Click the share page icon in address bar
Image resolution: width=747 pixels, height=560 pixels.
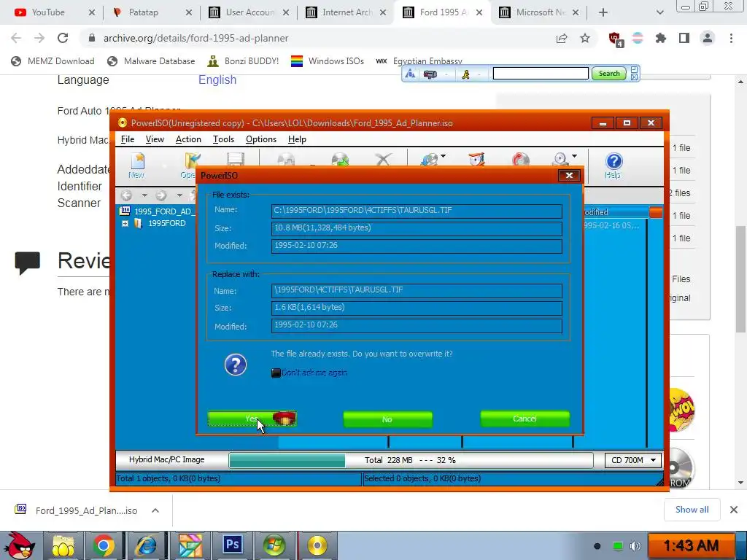click(x=562, y=38)
